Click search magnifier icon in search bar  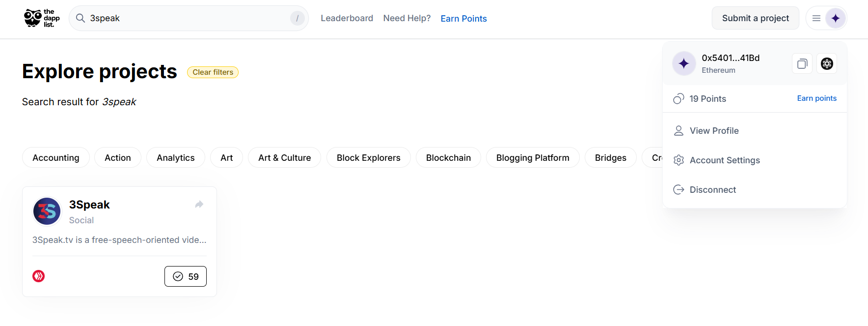tap(81, 18)
